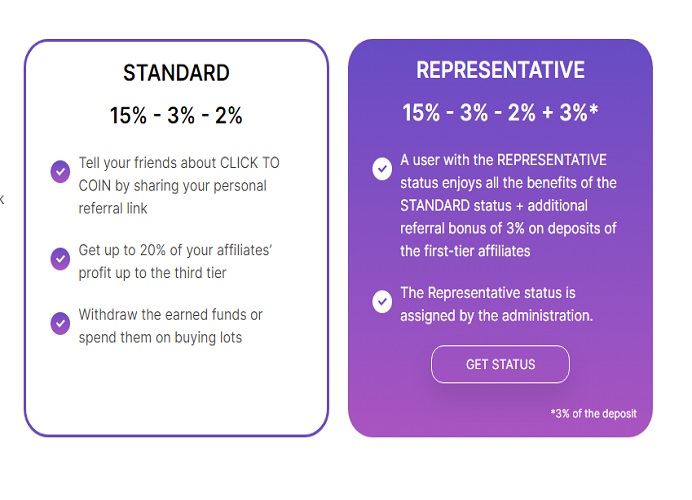Click 'Withdraw the earned funds or spend them' text
The image size is (692, 500).
tap(170, 326)
